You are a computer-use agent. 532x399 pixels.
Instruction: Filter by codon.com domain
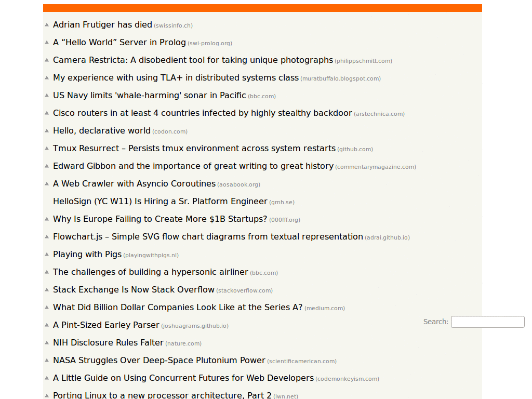170,131
